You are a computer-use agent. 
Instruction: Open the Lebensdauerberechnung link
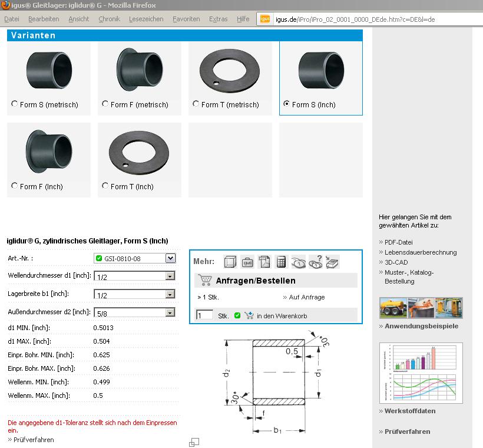[x=421, y=252]
